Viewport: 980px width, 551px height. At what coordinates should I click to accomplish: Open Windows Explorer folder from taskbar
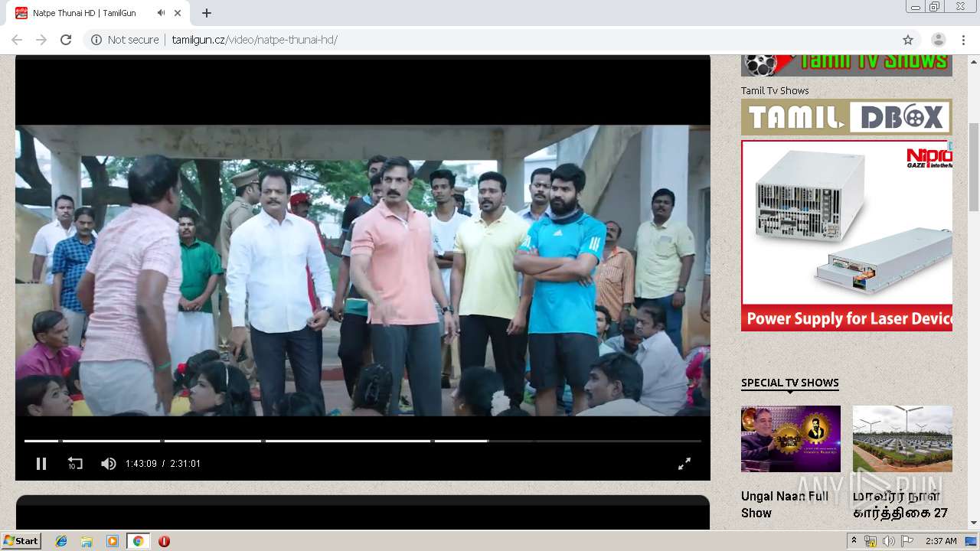pyautogui.click(x=87, y=541)
